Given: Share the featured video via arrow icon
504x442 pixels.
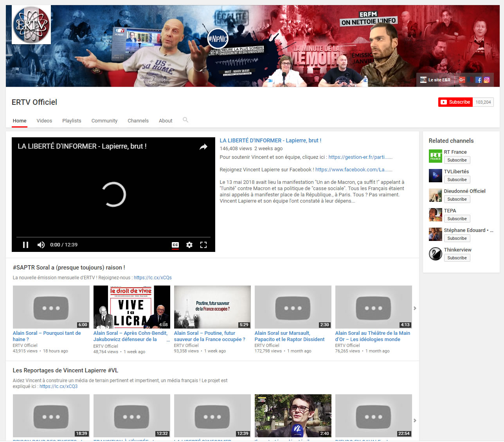Looking at the screenshot, I should [203, 147].
